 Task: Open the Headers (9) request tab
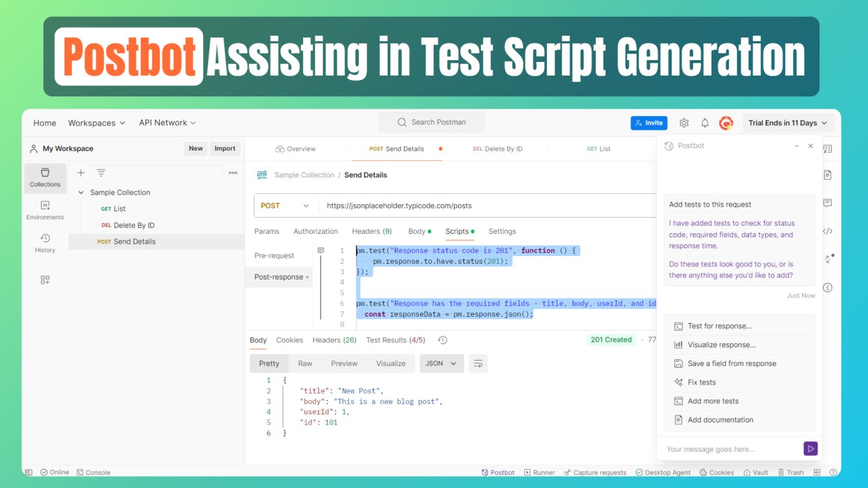point(372,231)
